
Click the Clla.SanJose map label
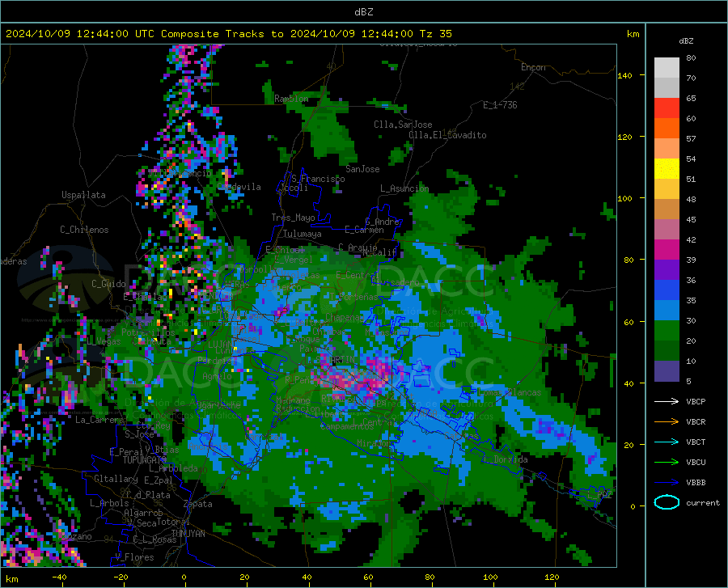[403, 125]
